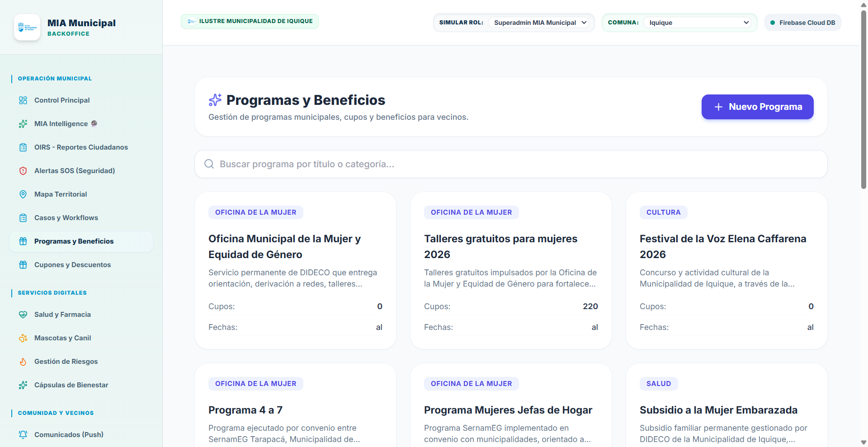Select Cápsulas de Bienestar

click(81, 385)
